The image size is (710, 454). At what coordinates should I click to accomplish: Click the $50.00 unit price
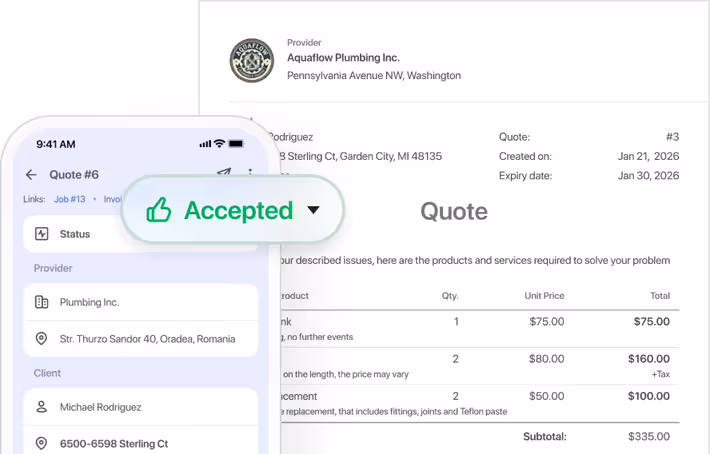(547, 396)
